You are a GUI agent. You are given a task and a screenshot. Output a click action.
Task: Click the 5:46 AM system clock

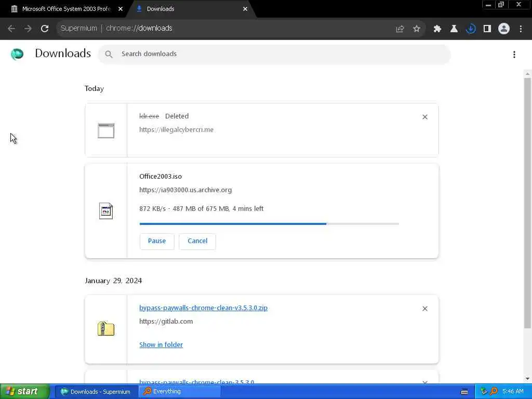513,392
